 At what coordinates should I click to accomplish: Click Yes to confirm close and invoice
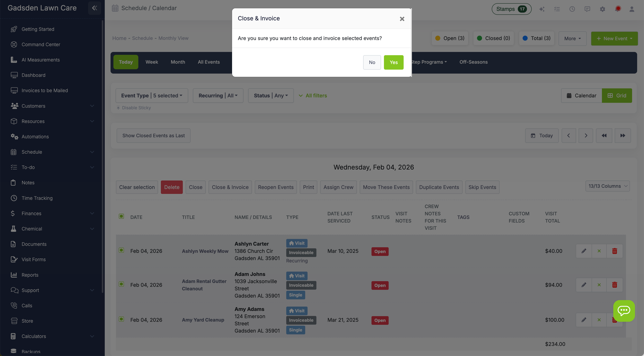pyautogui.click(x=394, y=62)
